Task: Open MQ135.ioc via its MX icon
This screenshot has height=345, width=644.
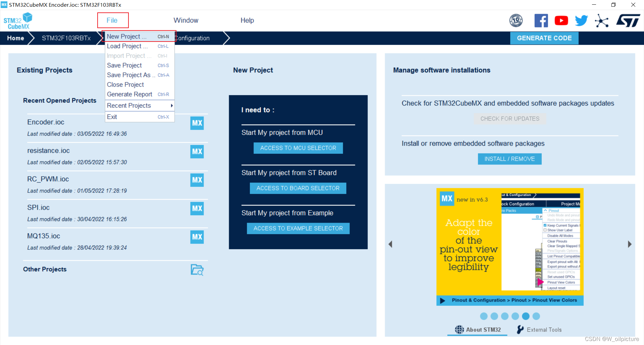Action: tap(197, 237)
